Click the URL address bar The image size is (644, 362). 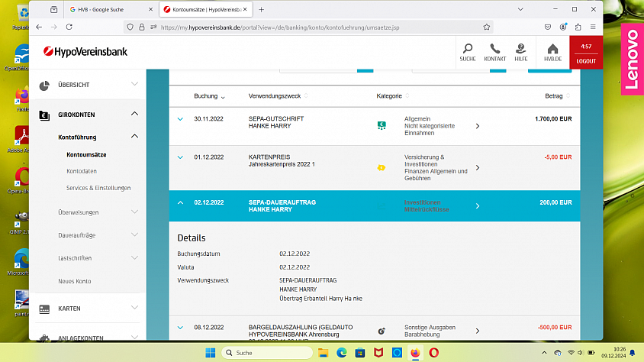[308, 27]
